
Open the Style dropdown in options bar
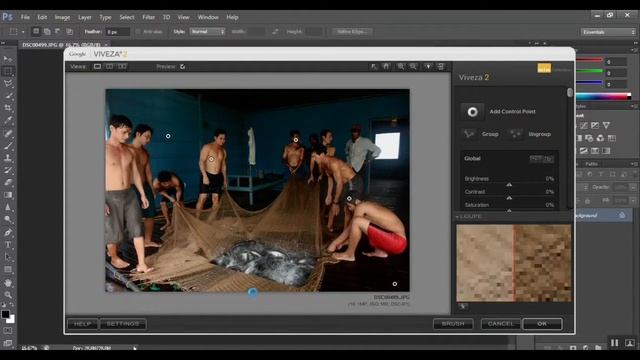click(x=208, y=31)
